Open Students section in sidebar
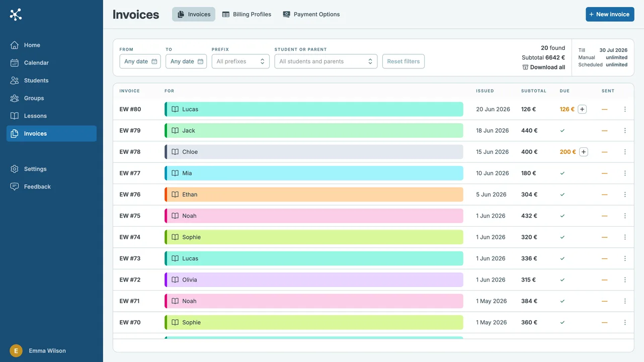The height and width of the screenshot is (362, 644). pos(51,80)
